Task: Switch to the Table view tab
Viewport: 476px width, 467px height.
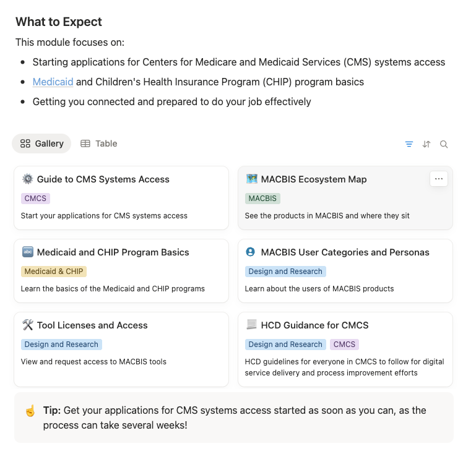Action: point(99,144)
